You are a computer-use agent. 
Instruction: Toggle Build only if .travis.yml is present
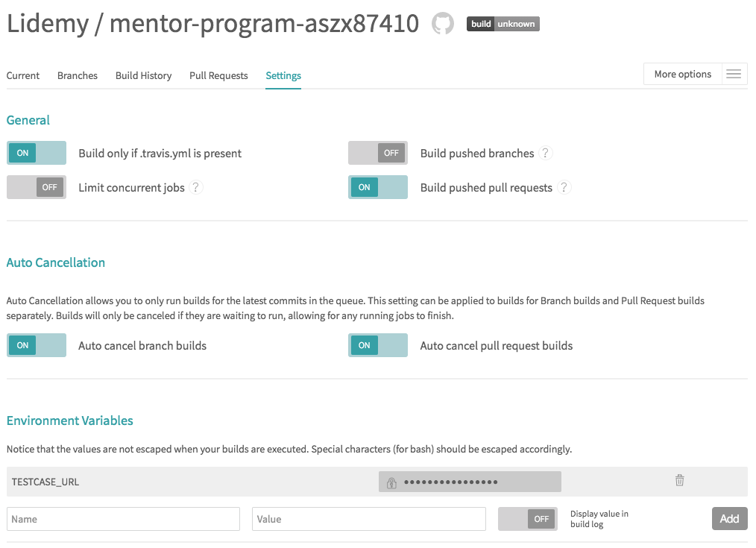(37, 153)
